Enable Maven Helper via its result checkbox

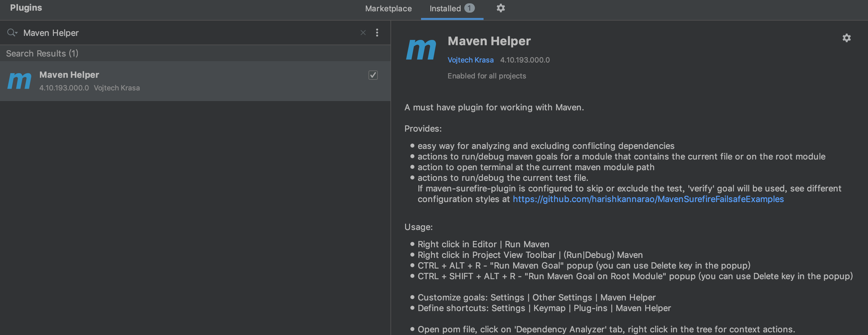(373, 75)
